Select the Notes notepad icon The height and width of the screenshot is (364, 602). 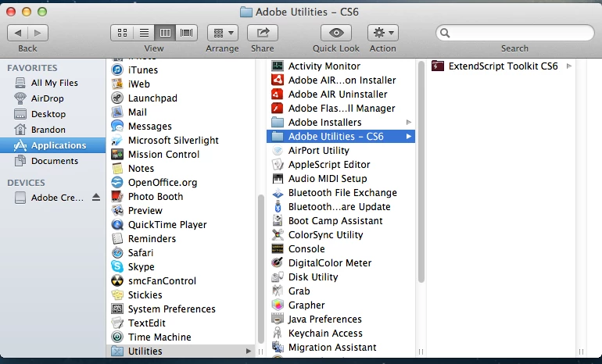[x=117, y=168]
